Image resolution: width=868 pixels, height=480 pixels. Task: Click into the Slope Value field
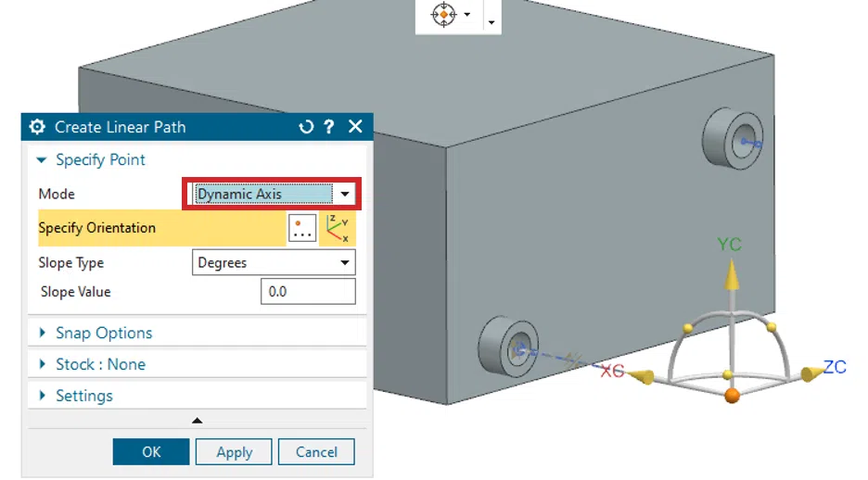click(x=308, y=291)
